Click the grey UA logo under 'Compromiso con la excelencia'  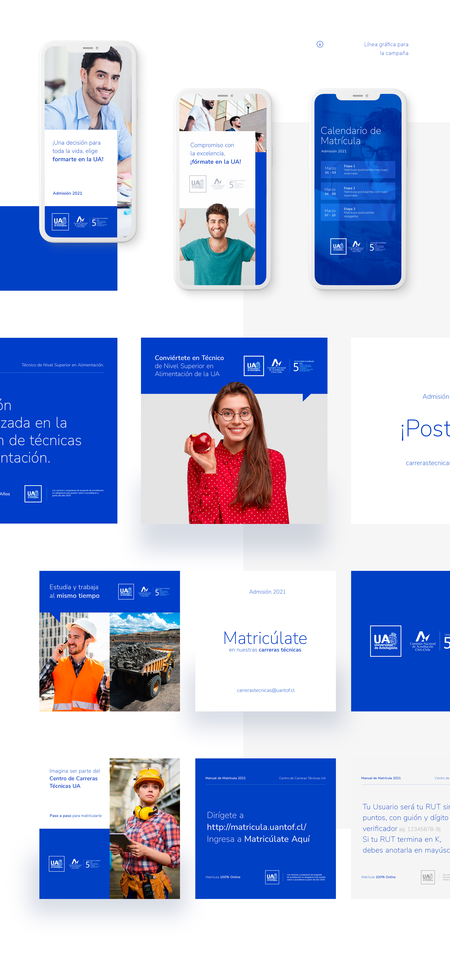pyautogui.click(x=198, y=184)
